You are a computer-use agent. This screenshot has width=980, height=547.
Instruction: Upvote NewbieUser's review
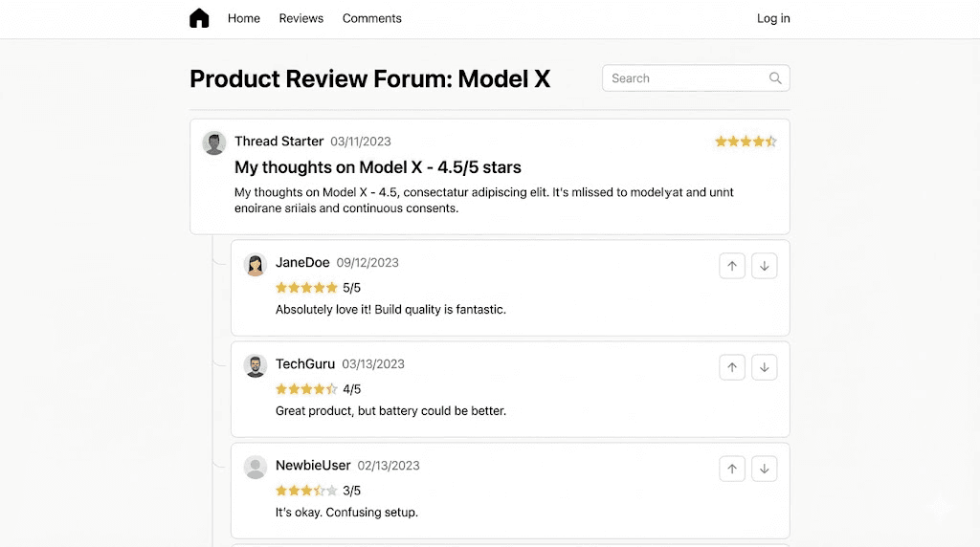pyautogui.click(x=732, y=469)
